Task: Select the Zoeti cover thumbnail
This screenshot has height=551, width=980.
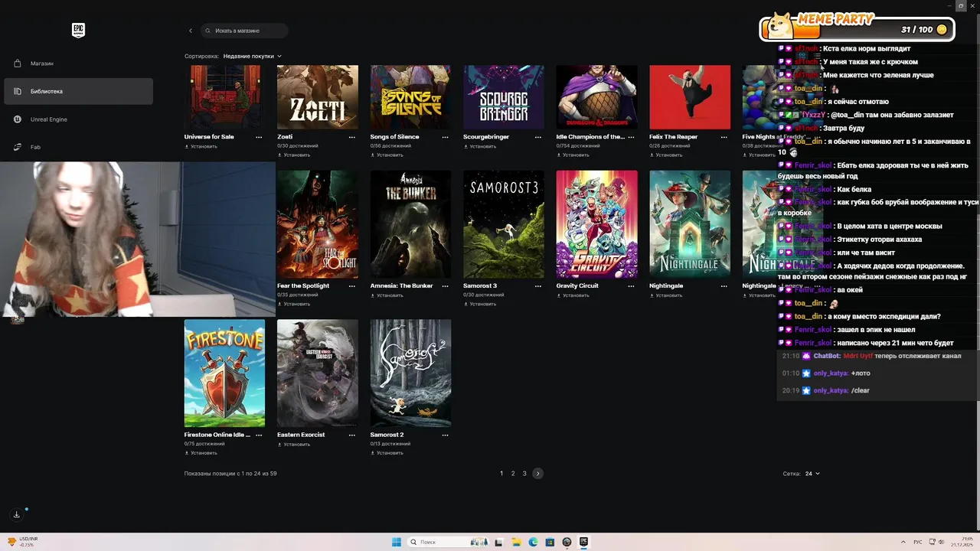Action: [318, 97]
